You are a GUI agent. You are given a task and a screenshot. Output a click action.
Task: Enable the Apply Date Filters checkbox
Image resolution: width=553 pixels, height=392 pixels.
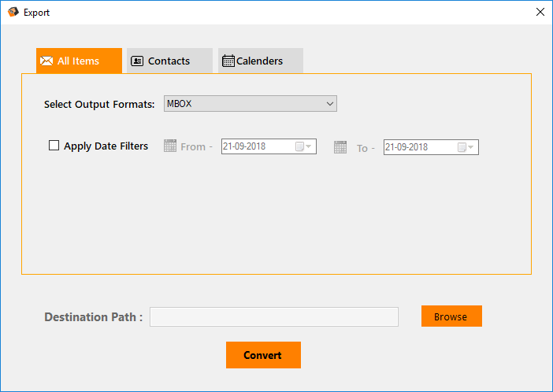(54, 146)
